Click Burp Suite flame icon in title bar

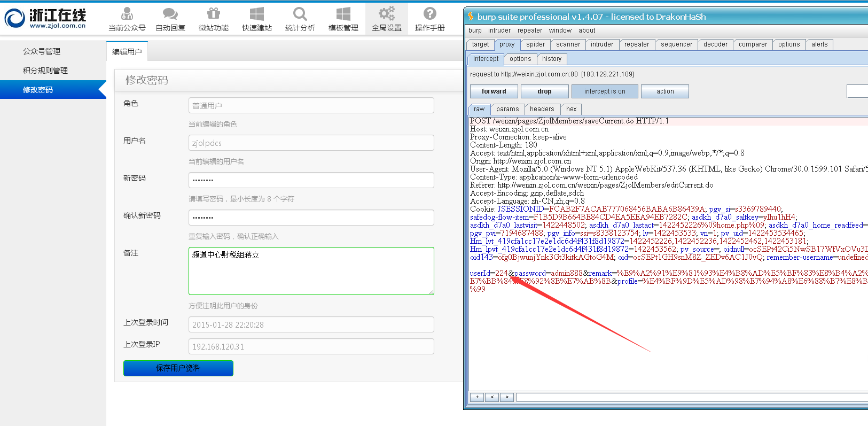[471, 17]
